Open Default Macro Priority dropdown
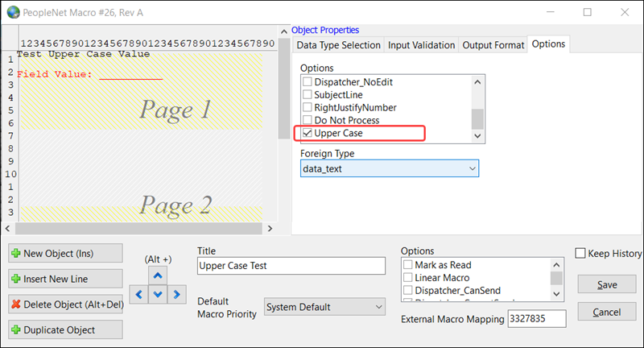The image size is (644, 348). pyautogui.click(x=324, y=307)
